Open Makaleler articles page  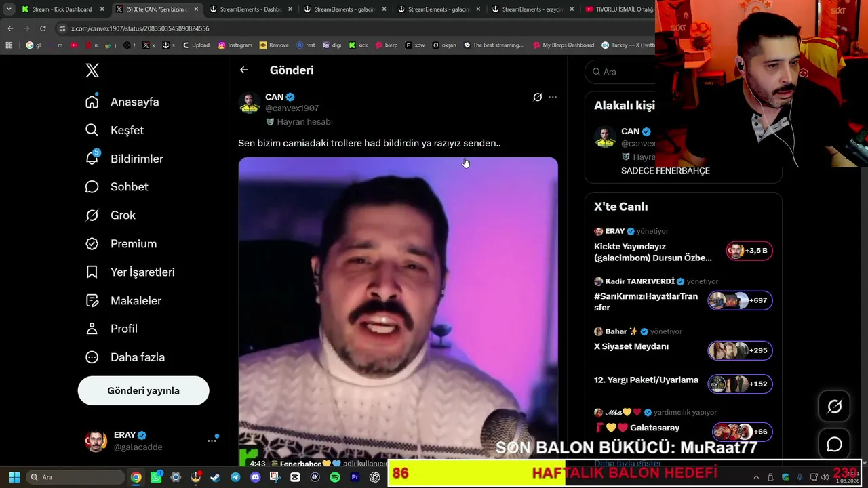pos(123,300)
